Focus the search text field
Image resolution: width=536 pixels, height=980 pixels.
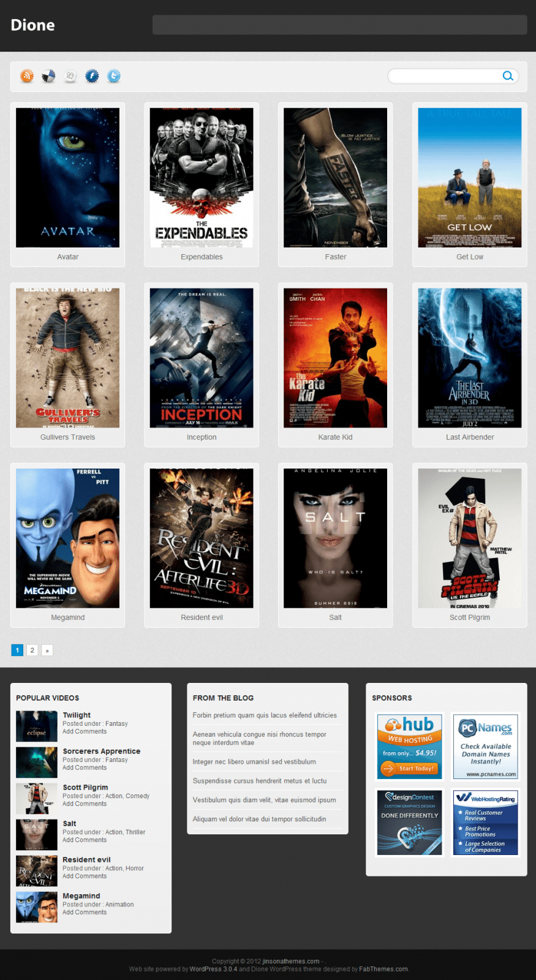tap(445, 76)
